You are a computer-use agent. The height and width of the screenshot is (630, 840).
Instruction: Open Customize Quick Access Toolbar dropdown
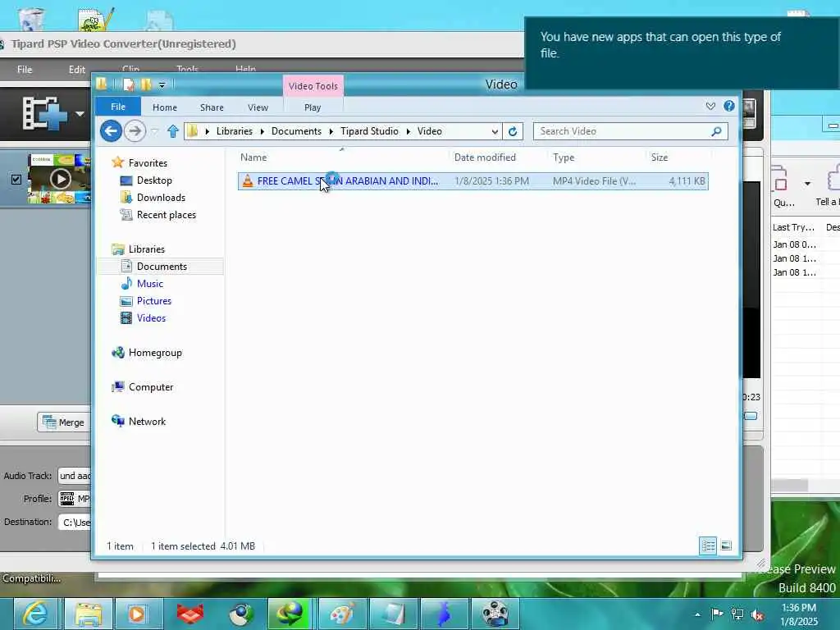coord(162,84)
